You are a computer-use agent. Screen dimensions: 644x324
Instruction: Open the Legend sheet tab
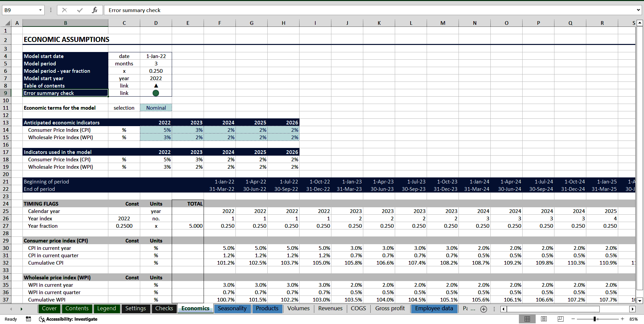pyautogui.click(x=106, y=309)
